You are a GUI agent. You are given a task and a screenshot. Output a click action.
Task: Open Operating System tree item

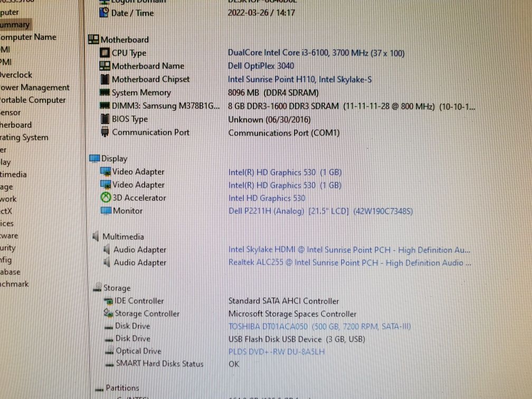pyautogui.click(x=24, y=137)
